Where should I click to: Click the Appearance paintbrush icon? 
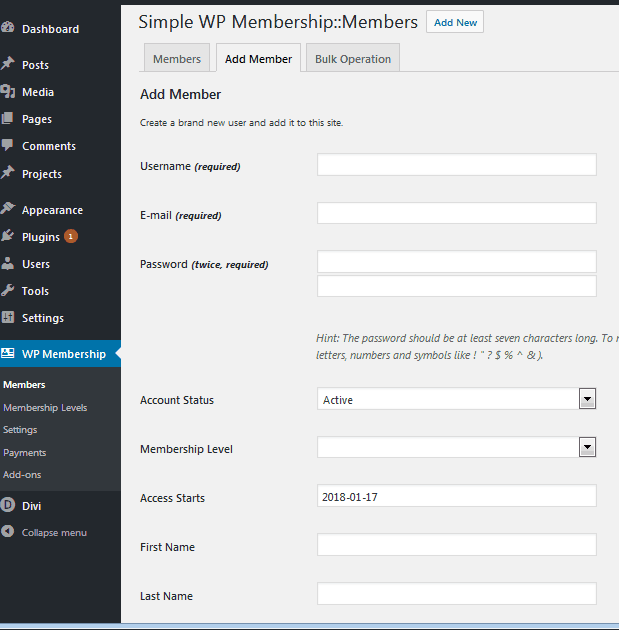point(8,209)
